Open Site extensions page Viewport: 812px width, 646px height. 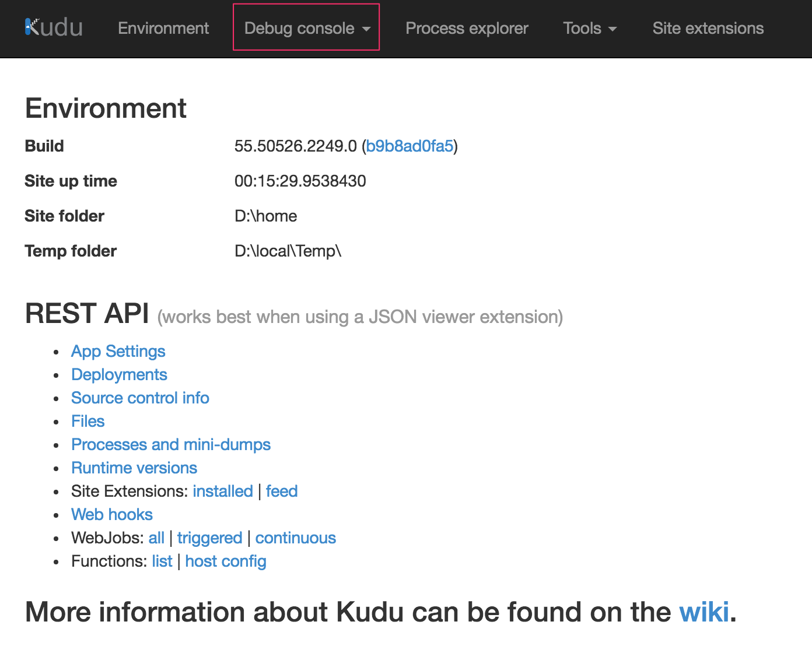click(708, 28)
